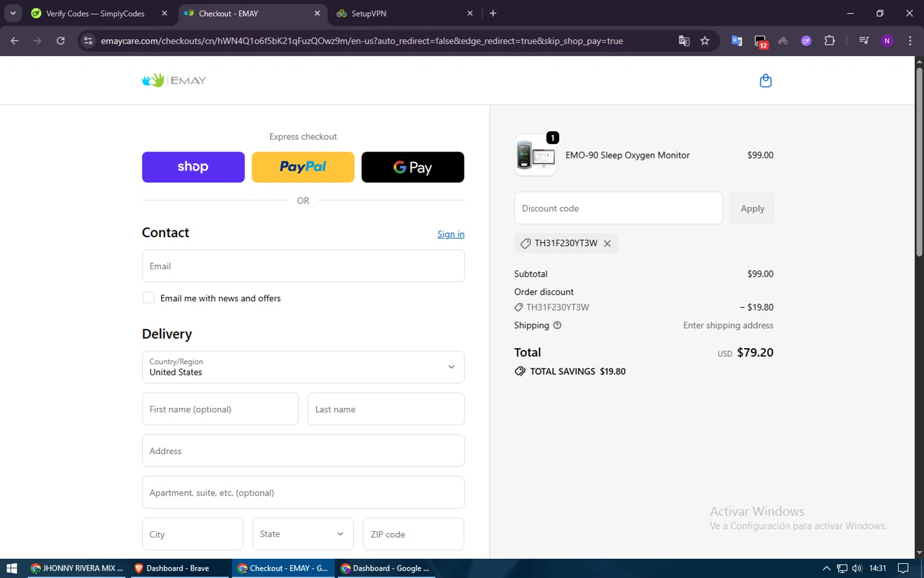924x578 pixels.
Task: Pay with Shop Pay button
Action: click(x=193, y=167)
